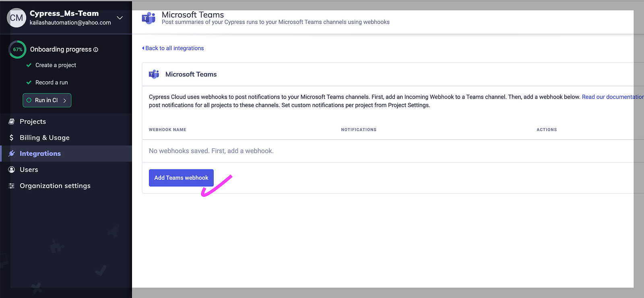Click the back arrow caret icon

pos(143,48)
